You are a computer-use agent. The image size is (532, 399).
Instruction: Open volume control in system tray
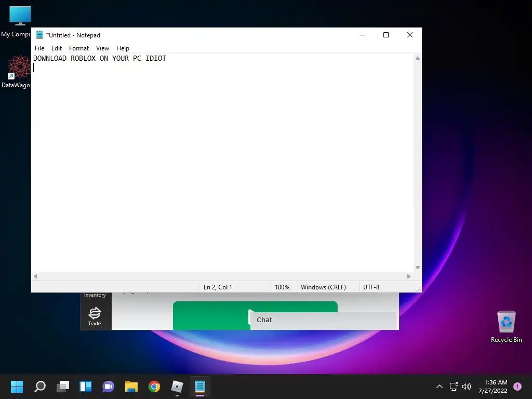(x=467, y=387)
